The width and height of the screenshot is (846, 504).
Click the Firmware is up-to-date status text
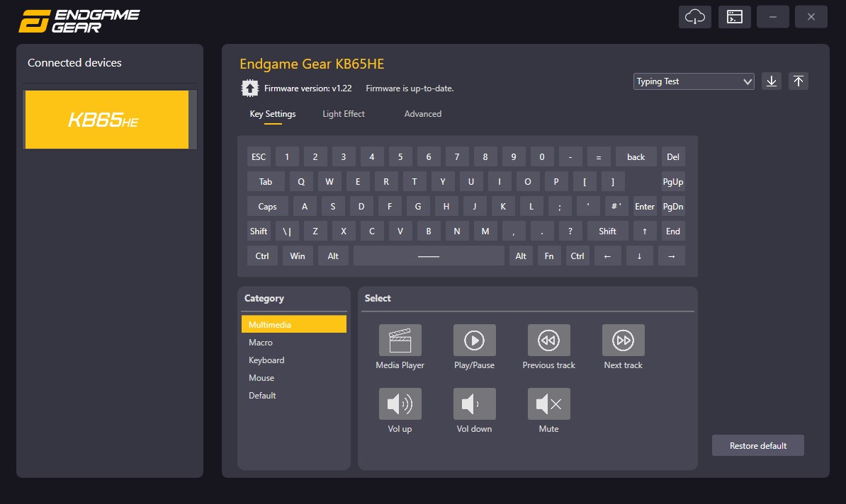410,88
